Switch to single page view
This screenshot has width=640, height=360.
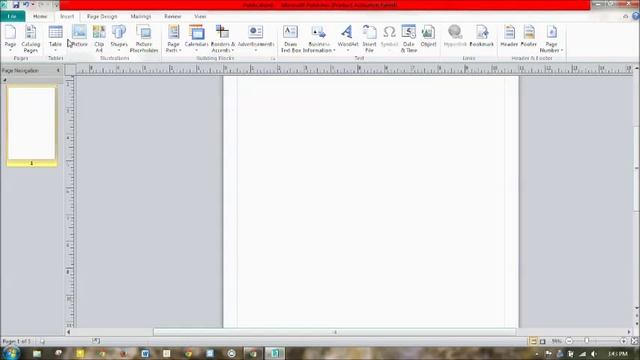[533, 341]
